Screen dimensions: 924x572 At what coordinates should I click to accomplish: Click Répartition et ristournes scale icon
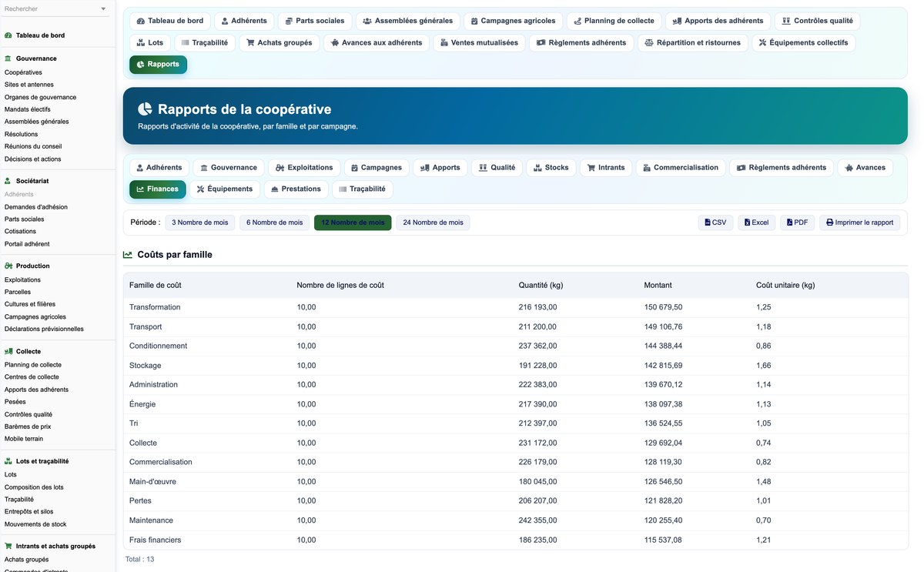coord(649,43)
